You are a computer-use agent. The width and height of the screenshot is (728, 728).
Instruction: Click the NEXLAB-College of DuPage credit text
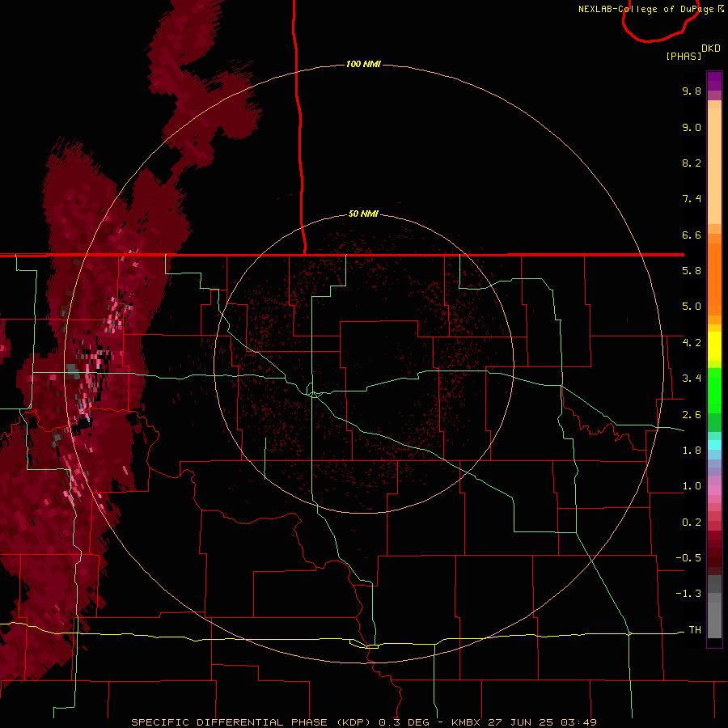(x=645, y=9)
